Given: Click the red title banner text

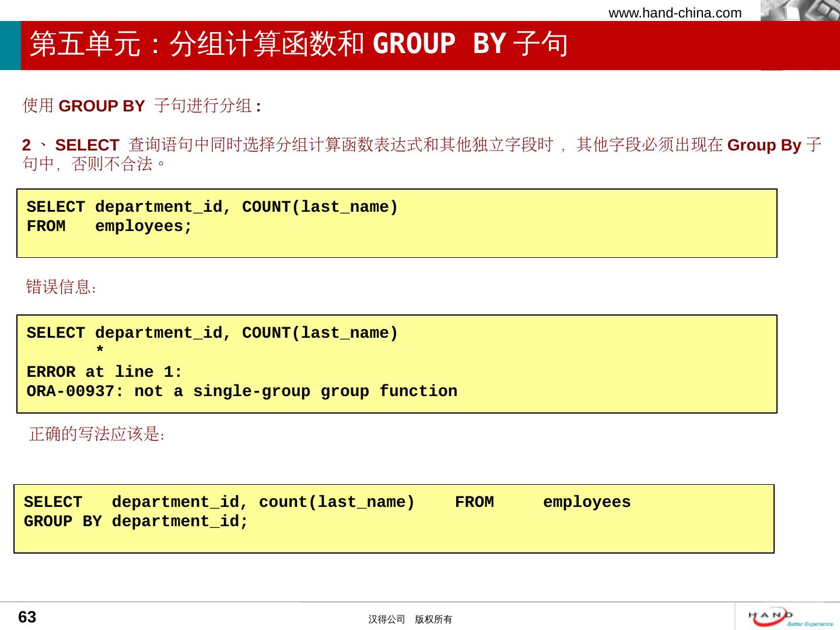Looking at the screenshot, I should tap(299, 44).
